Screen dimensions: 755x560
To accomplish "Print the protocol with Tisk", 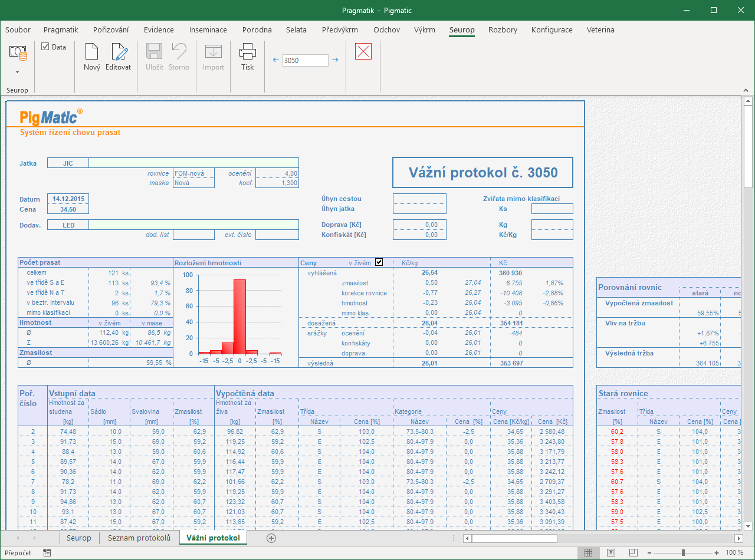I will (248, 57).
